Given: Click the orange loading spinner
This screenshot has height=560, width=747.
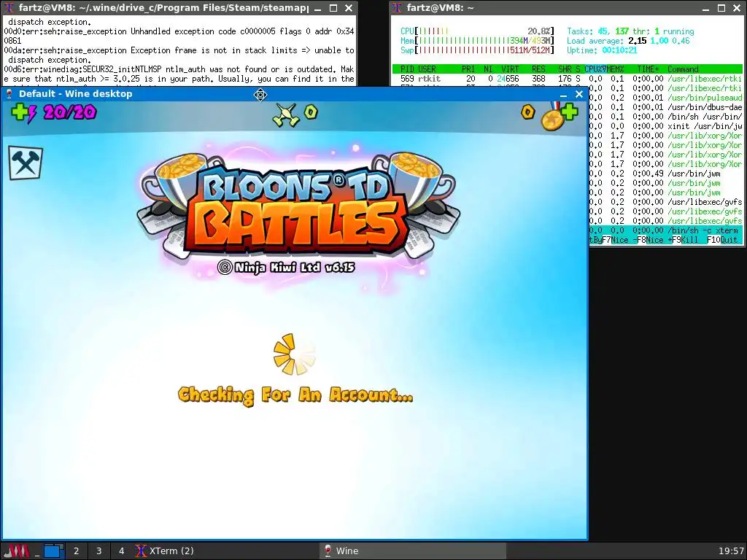Looking at the screenshot, I should [294, 354].
